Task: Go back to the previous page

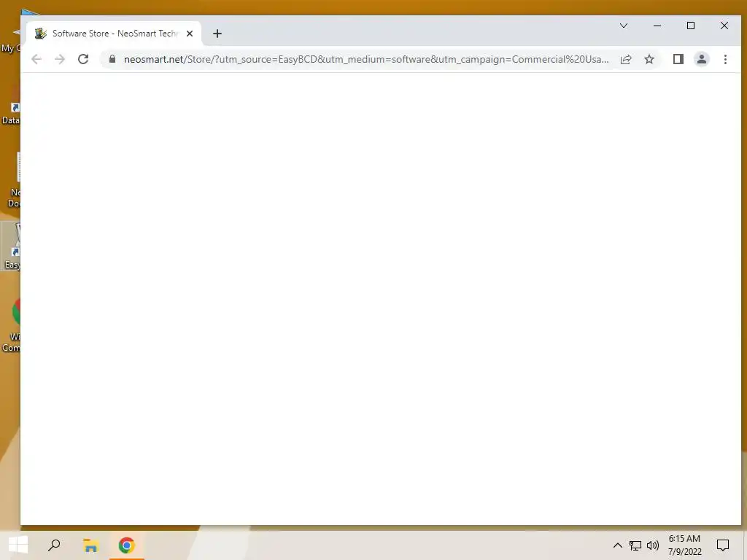Action: [x=36, y=59]
